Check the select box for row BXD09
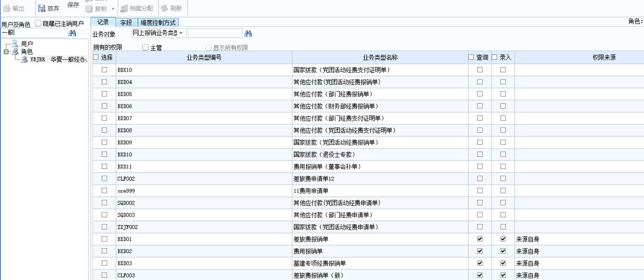The image size is (644, 280). coord(104,142)
